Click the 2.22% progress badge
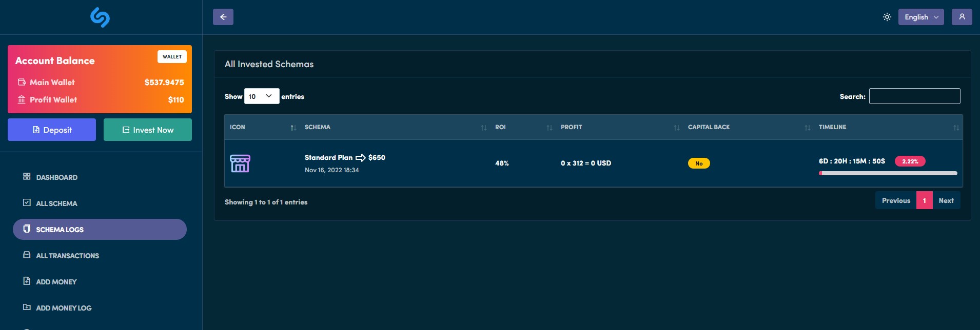Screen dimensions: 980x330 click(x=910, y=161)
